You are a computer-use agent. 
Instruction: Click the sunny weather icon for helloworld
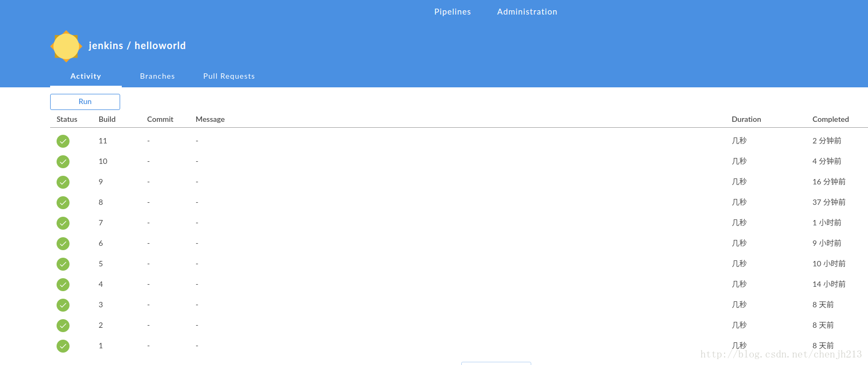pos(66,46)
